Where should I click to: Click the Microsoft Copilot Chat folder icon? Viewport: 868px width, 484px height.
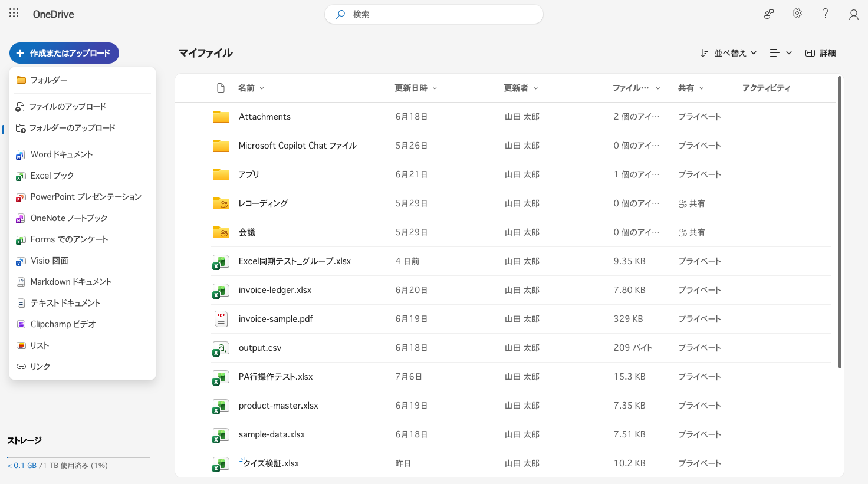pyautogui.click(x=221, y=146)
